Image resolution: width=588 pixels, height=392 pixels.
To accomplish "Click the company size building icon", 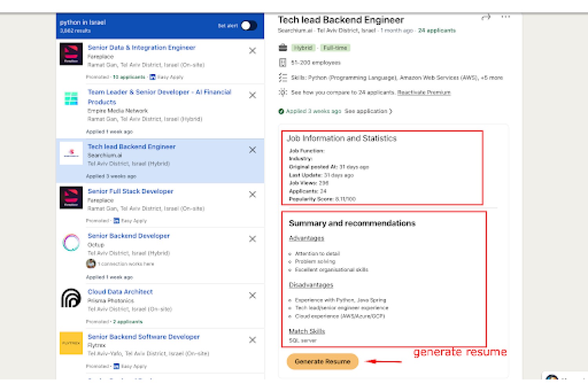I will pyautogui.click(x=283, y=63).
